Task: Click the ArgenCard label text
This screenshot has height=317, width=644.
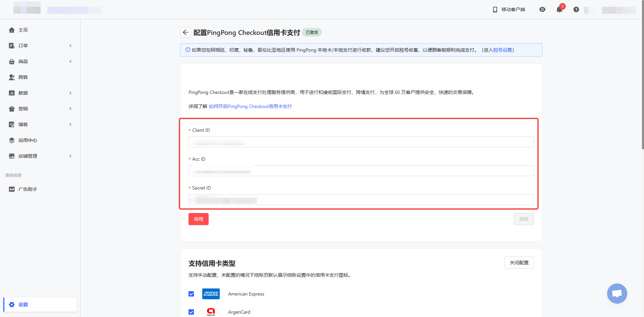Action: coord(239,312)
